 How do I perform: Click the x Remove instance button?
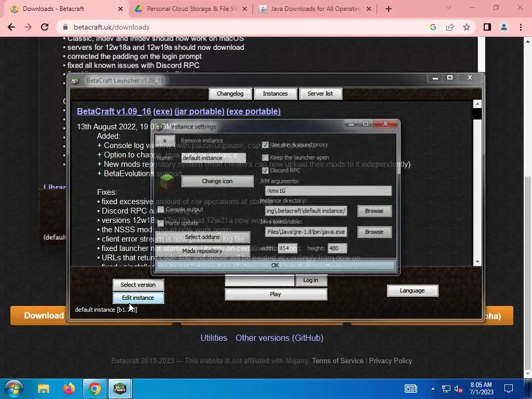[165, 140]
